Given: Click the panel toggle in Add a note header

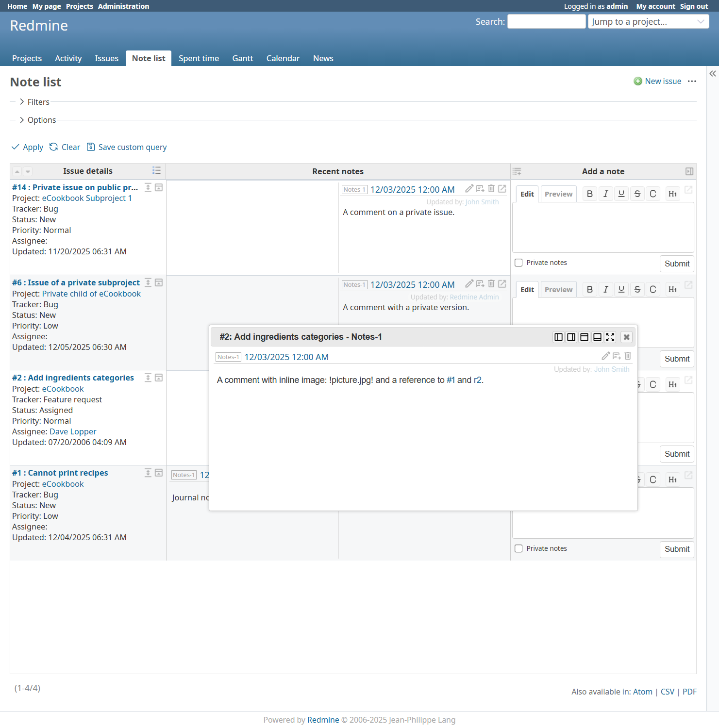Looking at the screenshot, I should 689,171.
